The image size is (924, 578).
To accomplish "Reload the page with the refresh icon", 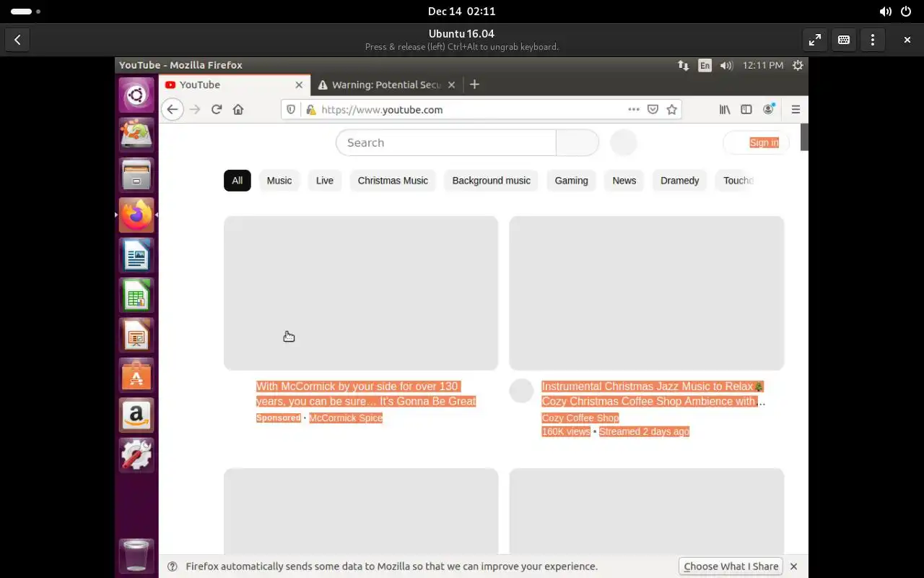I will 216,110.
